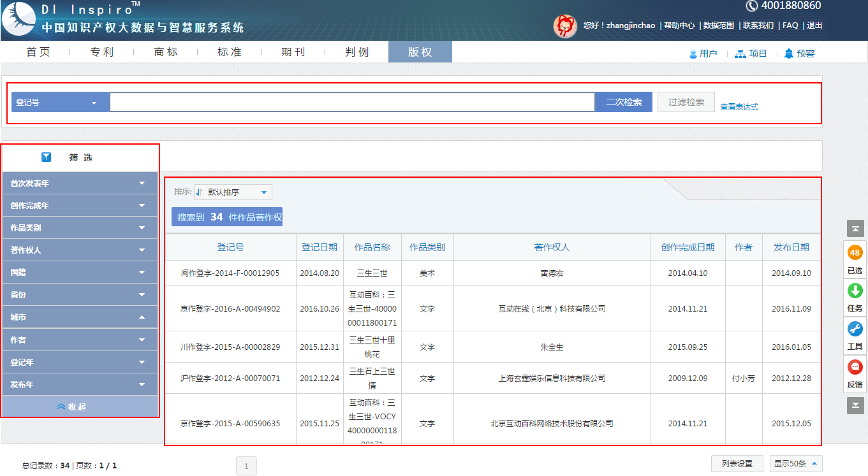
Task: Switch to the 专利 tab
Action: [102, 52]
